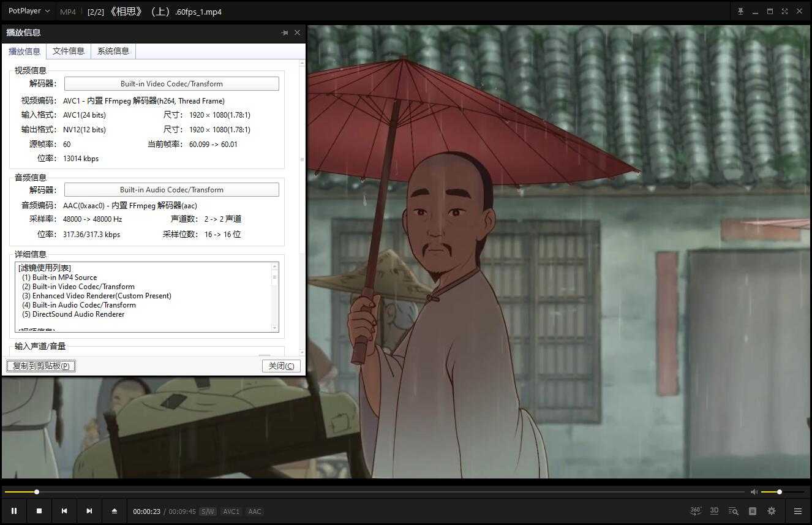
Task: Toggle 3D video mode
Action: pyautogui.click(x=714, y=511)
